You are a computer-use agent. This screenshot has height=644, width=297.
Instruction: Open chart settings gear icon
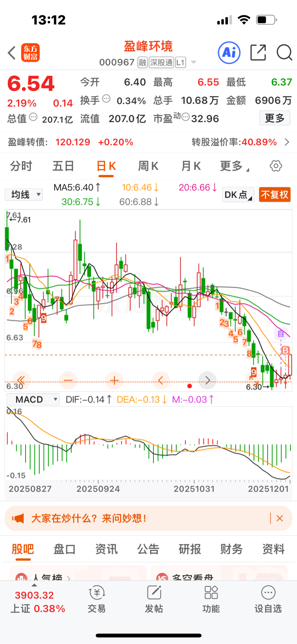coord(276,166)
